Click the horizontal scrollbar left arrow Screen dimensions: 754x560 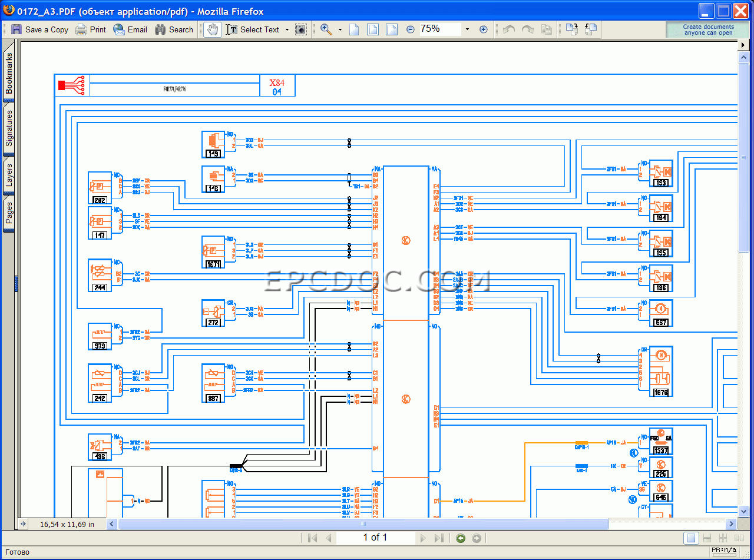(113, 523)
